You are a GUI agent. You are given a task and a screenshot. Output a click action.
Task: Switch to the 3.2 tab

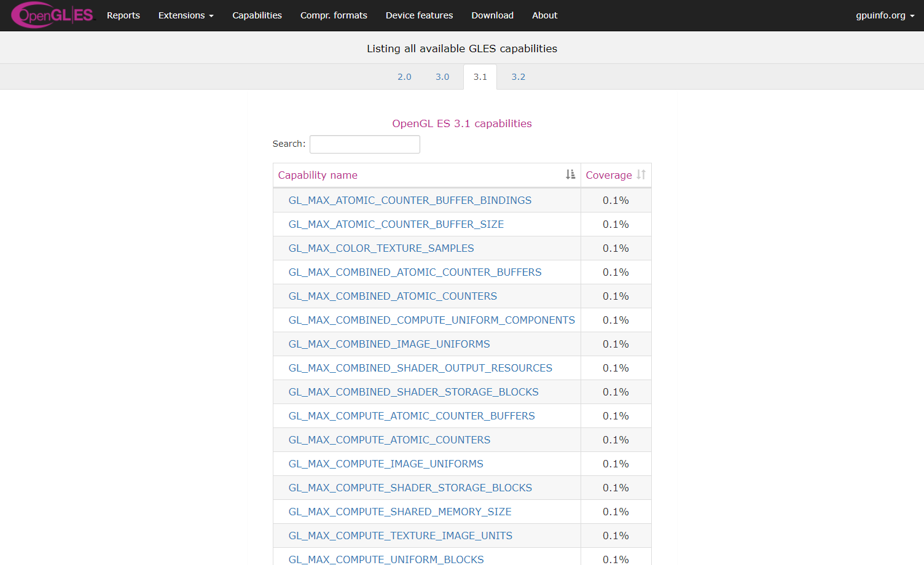pyautogui.click(x=518, y=77)
